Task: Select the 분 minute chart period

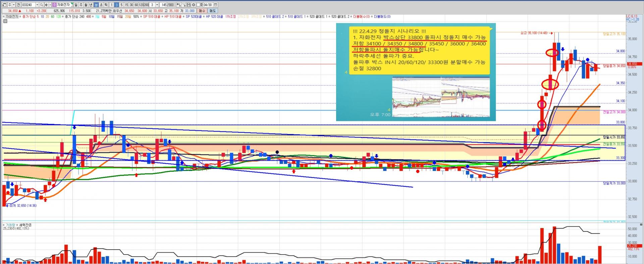Action: (96, 5)
